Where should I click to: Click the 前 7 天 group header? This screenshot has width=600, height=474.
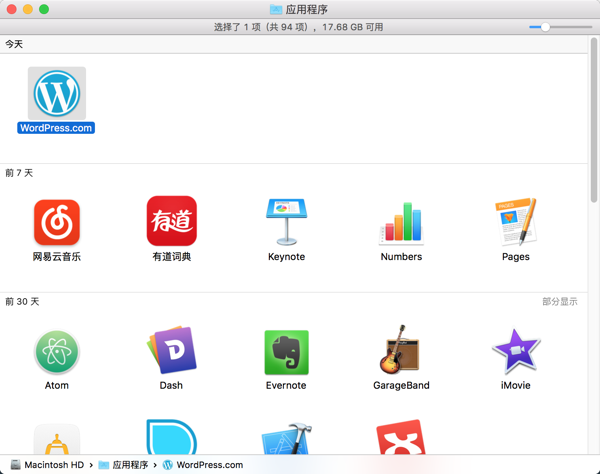293,173
